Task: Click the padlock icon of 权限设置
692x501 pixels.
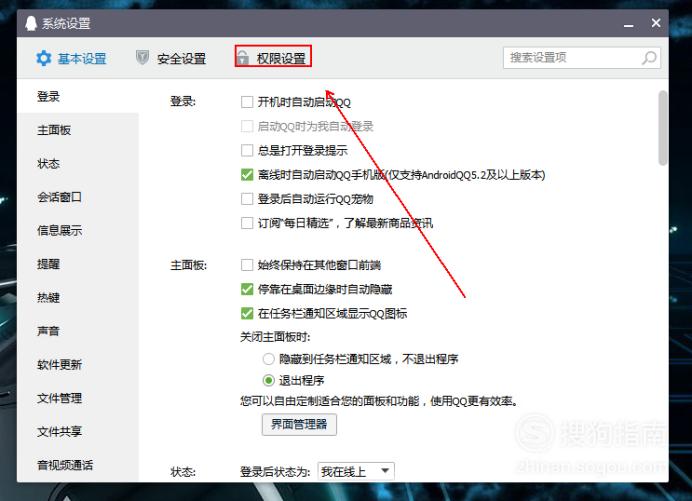Action: click(x=242, y=57)
